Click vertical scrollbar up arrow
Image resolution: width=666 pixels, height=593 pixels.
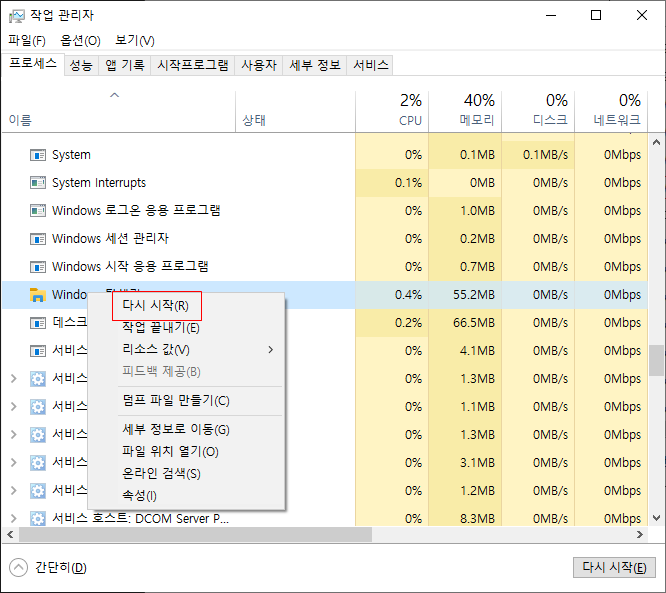[657, 143]
